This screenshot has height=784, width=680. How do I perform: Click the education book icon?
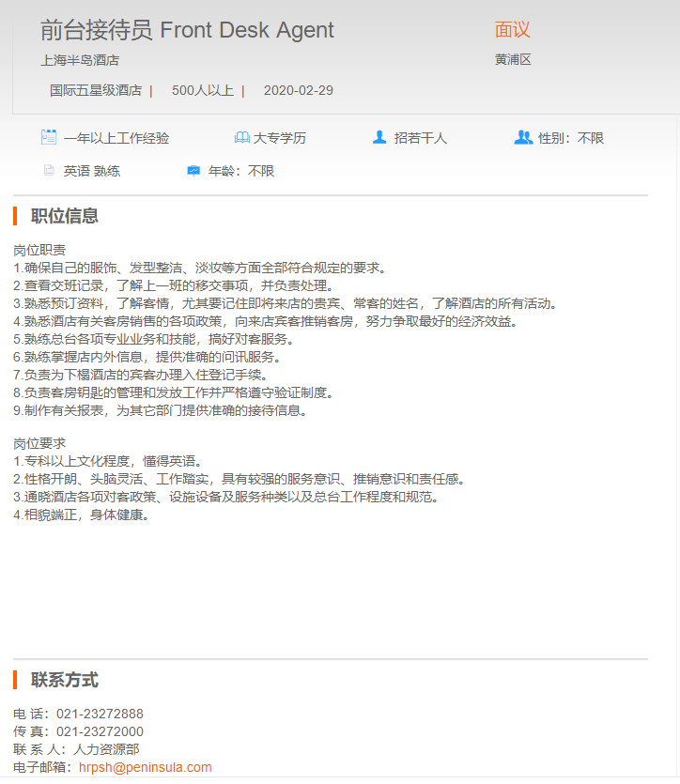(241, 138)
